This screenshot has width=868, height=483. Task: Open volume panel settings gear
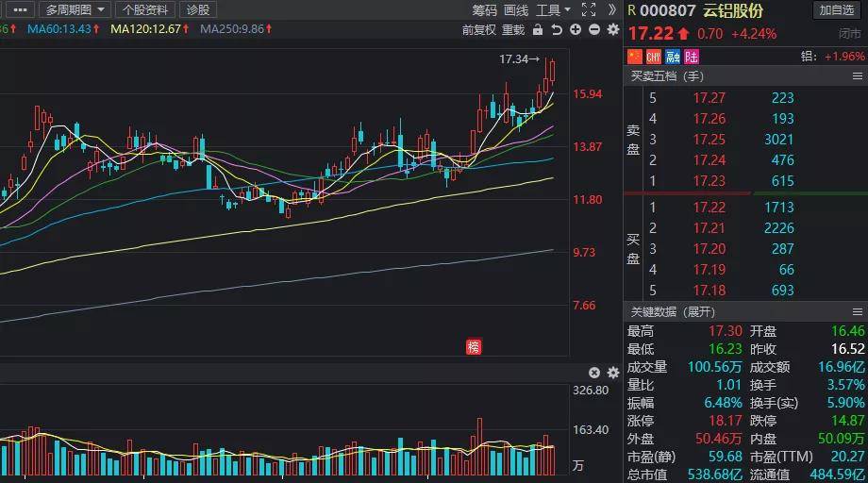tap(613, 373)
